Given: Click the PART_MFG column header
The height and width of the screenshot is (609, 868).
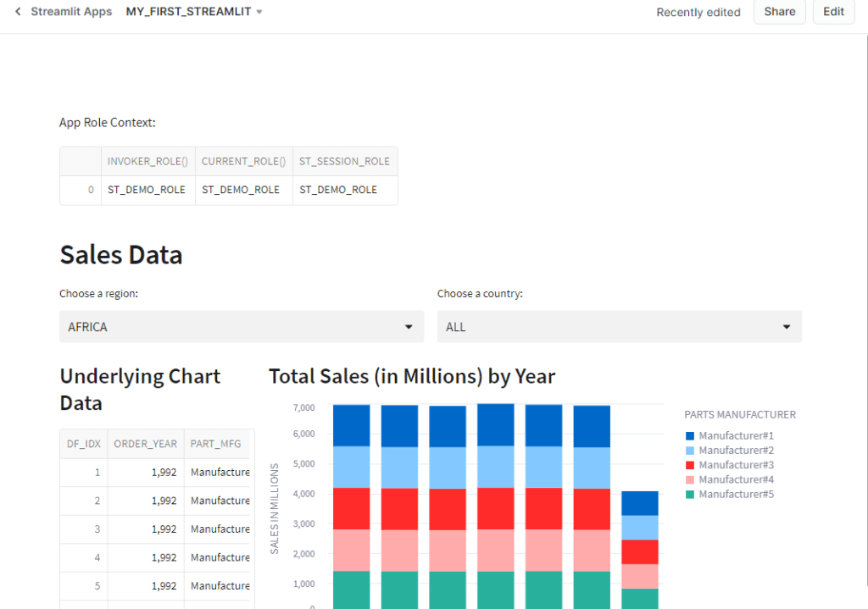Looking at the screenshot, I should click(x=214, y=444).
